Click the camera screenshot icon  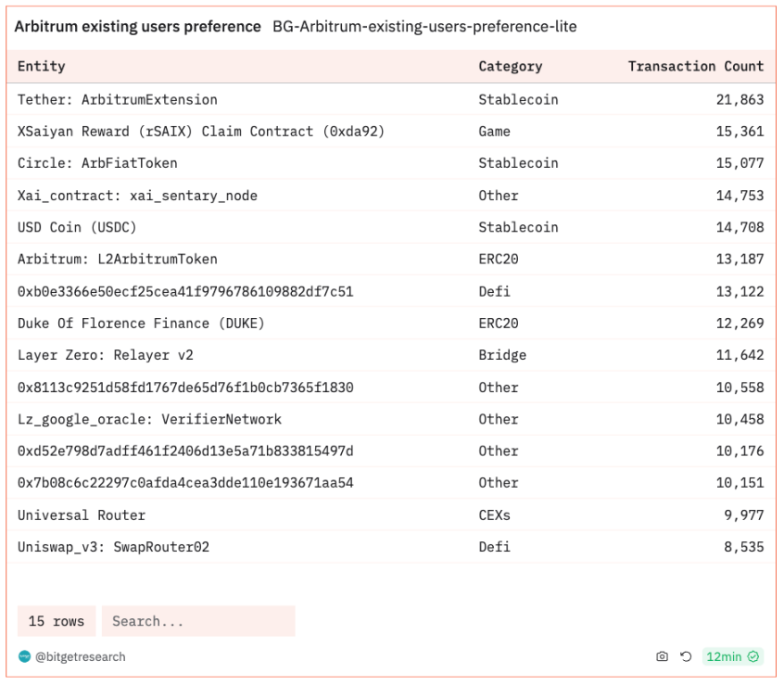click(662, 656)
